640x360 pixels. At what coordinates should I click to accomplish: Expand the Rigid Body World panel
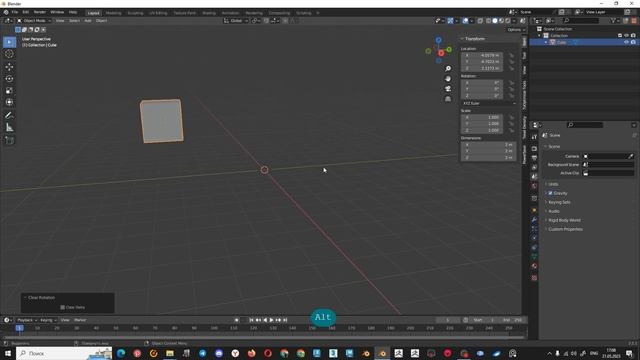[x=564, y=220]
